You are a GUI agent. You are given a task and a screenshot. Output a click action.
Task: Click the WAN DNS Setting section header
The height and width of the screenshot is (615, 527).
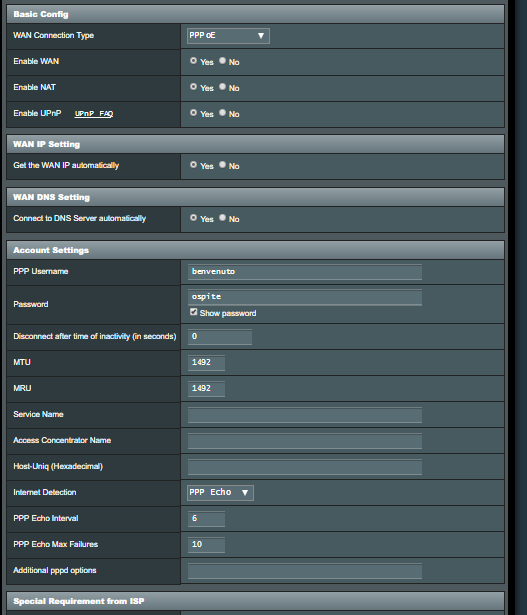click(255, 197)
